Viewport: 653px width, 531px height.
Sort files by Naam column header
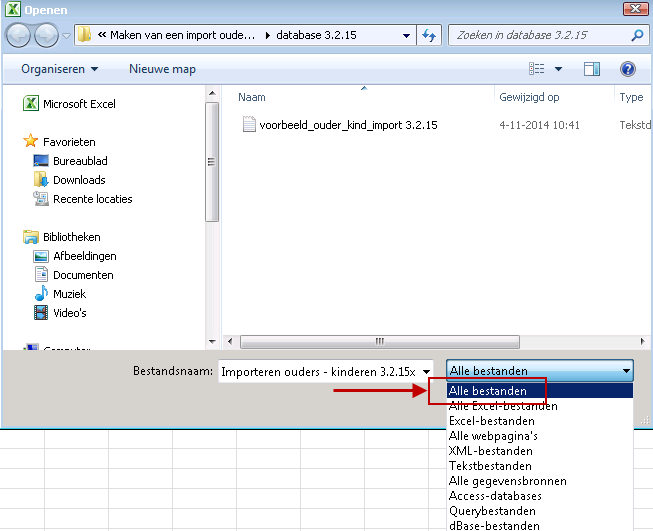click(x=252, y=97)
